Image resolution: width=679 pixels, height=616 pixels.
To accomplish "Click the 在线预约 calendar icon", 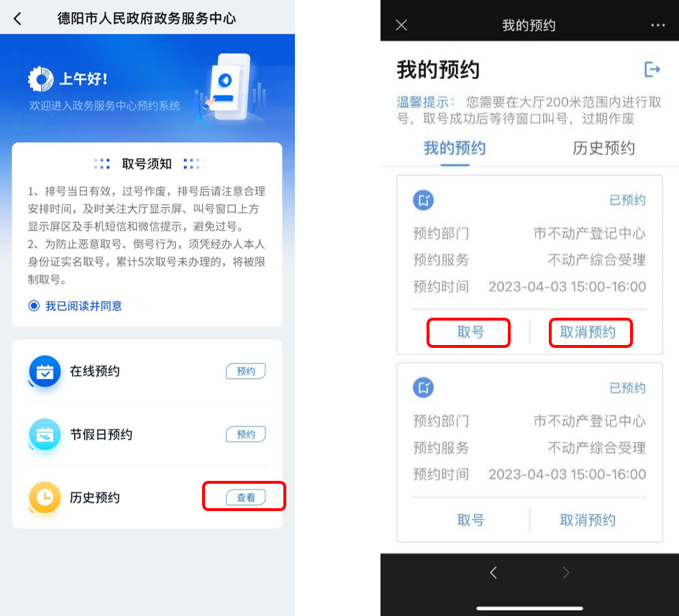I will pyautogui.click(x=45, y=371).
